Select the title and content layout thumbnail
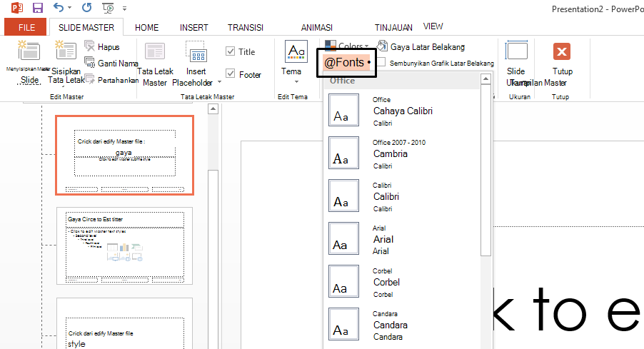This screenshot has width=644, height=349. click(x=124, y=246)
